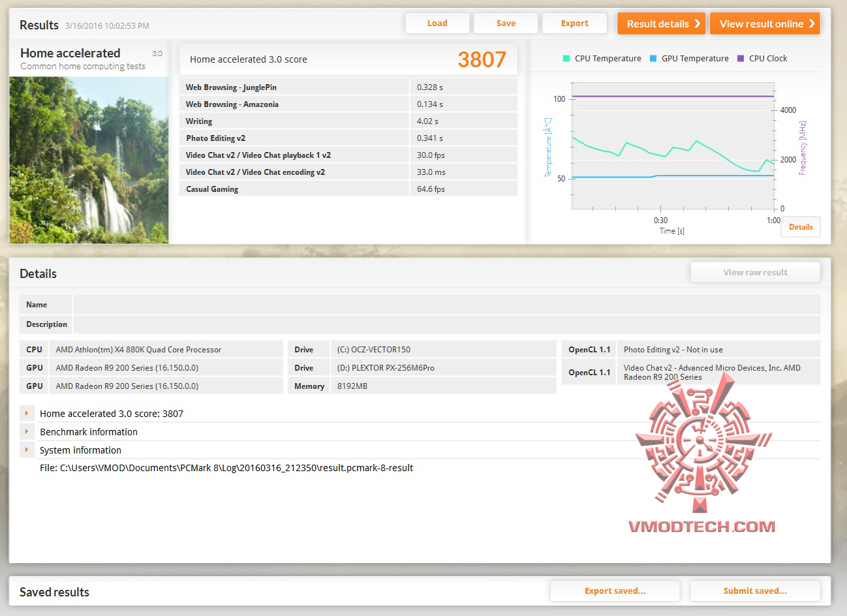Viewport: 847px width, 616px height.
Task: Click the Home accelerated title
Action: [70, 54]
